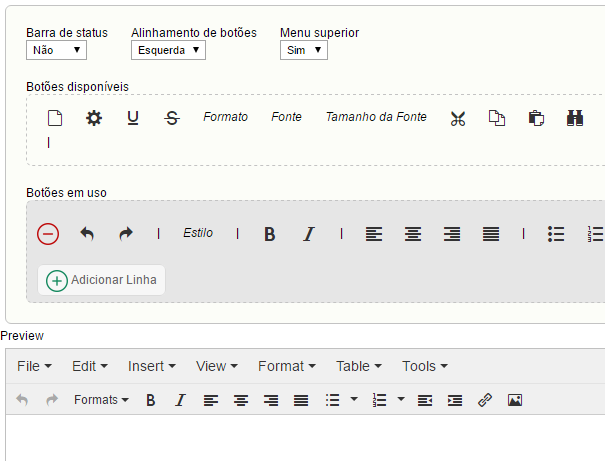Viewport: 605px width, 461px height.
Task: Click the insert image icon in preview toolbar
Action: 515,400
